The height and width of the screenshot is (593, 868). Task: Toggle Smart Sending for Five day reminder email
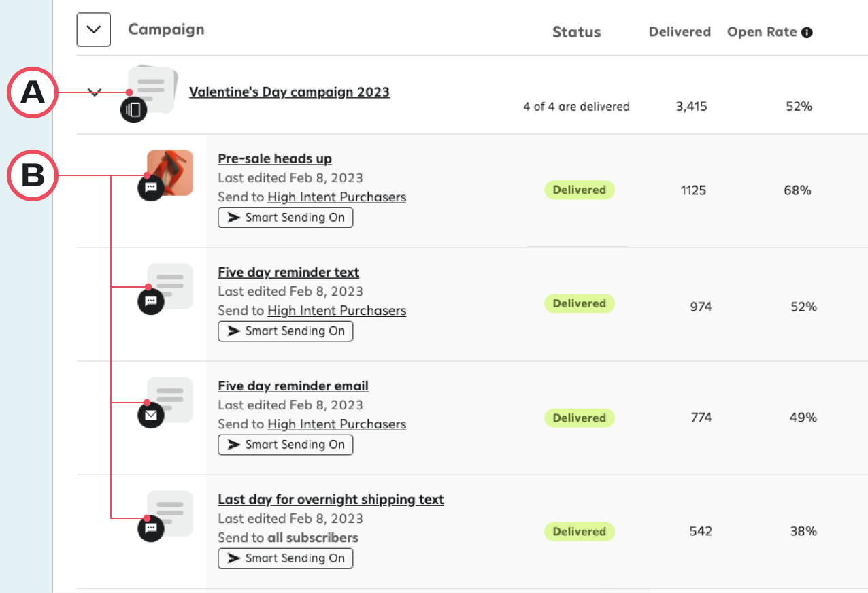pos(285,445)
